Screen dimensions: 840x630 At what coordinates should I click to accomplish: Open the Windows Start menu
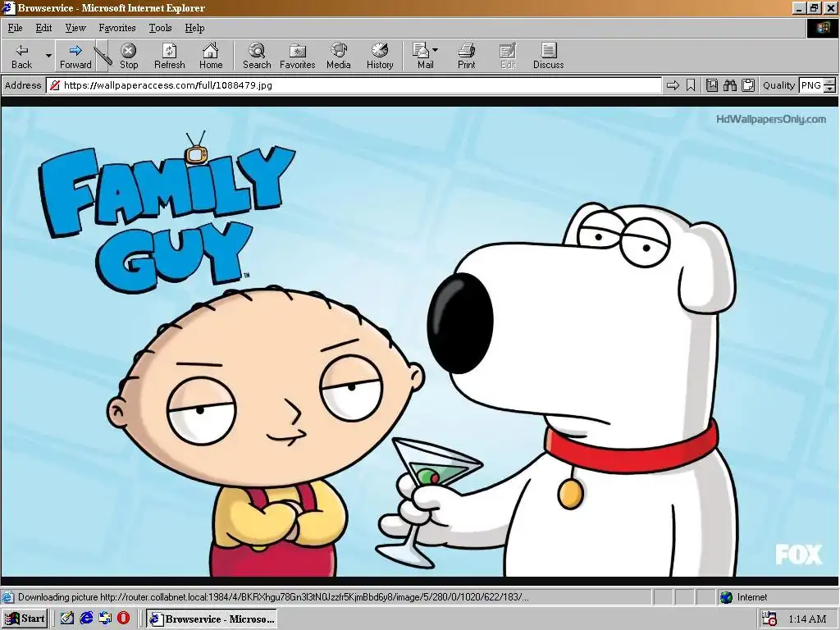click(x=25, y=619)
